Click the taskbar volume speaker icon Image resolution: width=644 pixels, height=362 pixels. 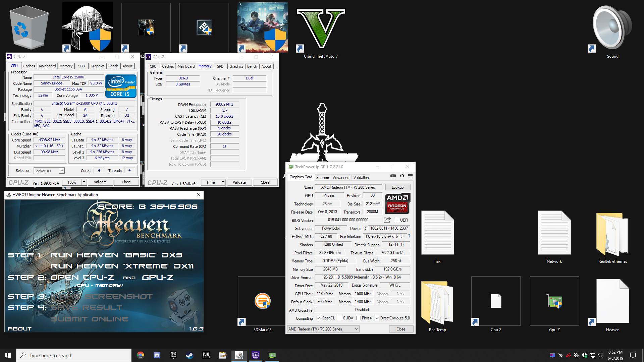tap(600, 355)
